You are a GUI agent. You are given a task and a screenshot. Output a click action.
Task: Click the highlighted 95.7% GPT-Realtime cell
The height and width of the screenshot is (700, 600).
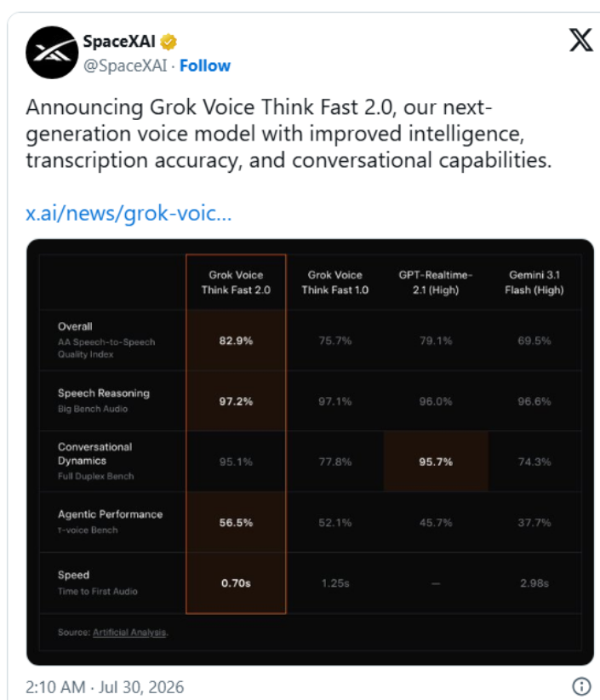coord(436,462)
